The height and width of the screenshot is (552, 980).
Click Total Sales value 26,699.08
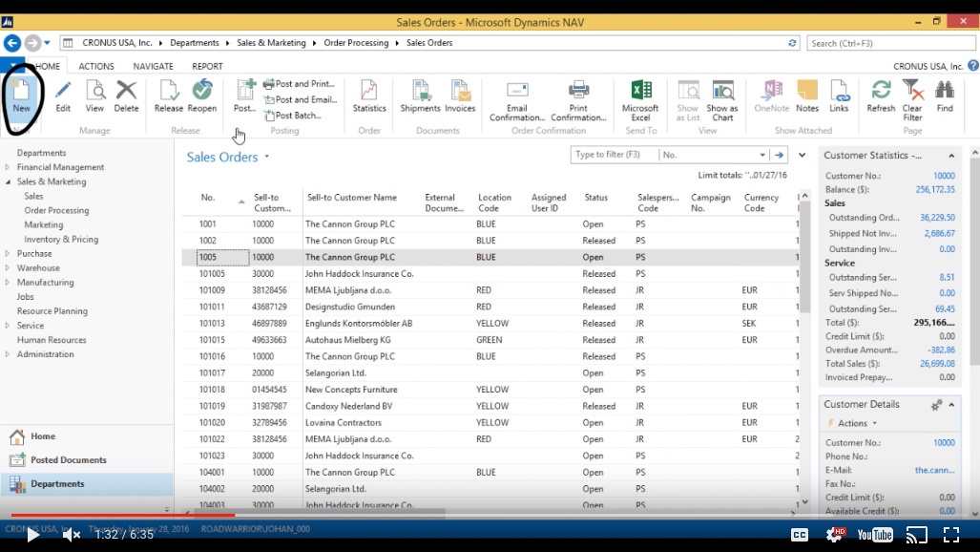937,364
